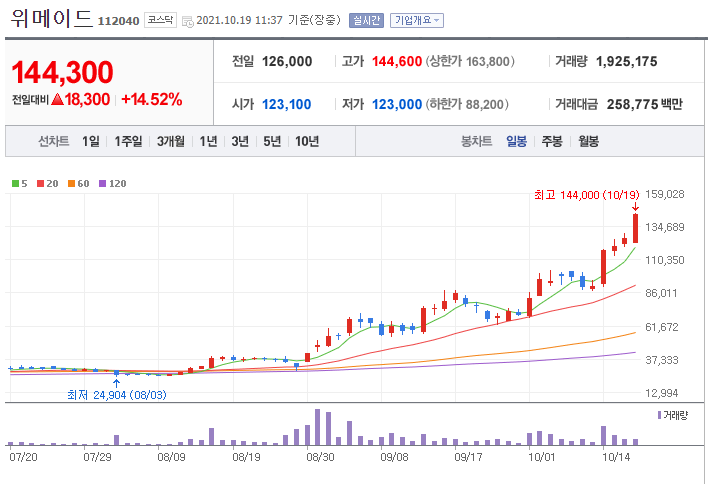This screenshot has width=708, height=484.
Task: Click the 최고 144,000 (10/19) label
Action: pyautogui.click(x=587, y=195)
